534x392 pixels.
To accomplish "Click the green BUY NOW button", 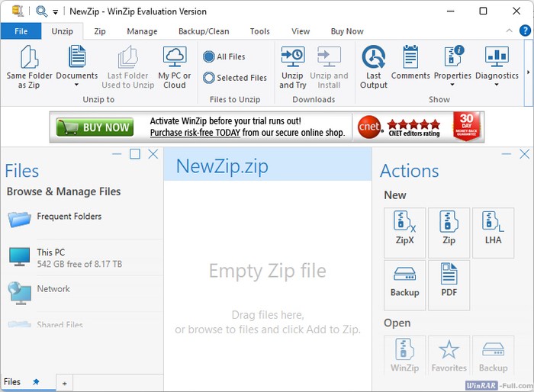I will coord(95,127).
